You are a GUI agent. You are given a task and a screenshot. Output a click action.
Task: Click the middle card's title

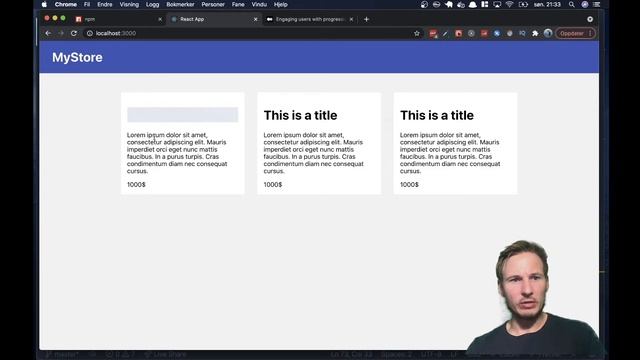coord(300,115)
